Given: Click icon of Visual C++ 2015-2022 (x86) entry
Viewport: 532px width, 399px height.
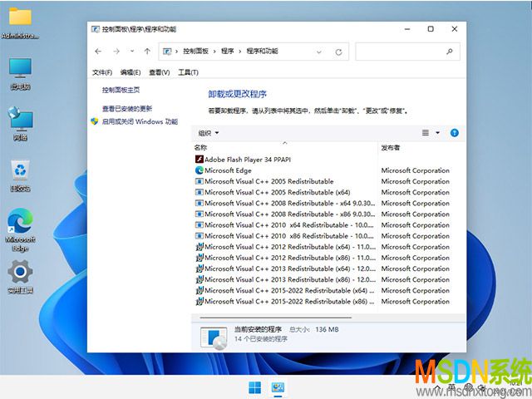Looking at the screenshot, I should click(x=199, y=301).
